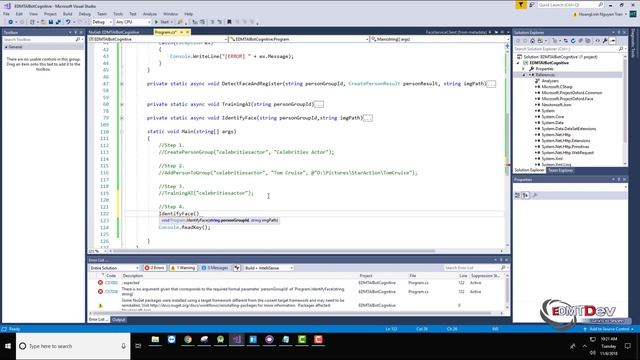
Task: Click the Navigate Backward toolbar icon
Action: tap(10, 22)
